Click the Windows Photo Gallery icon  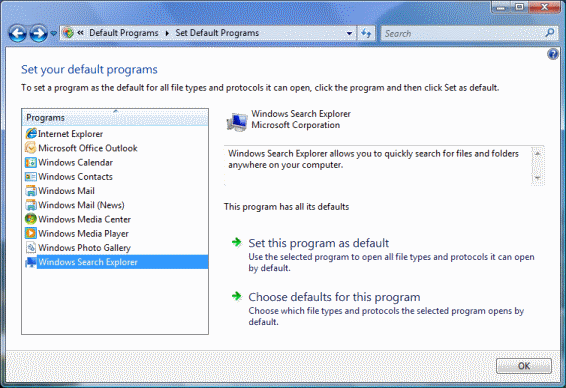[31, 247]
